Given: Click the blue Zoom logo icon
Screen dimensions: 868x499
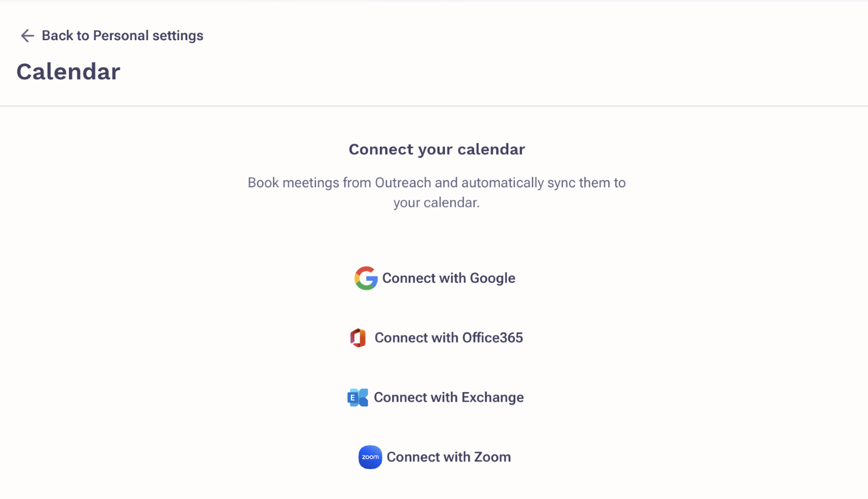Looking at the screenshot, I should 370,457.
